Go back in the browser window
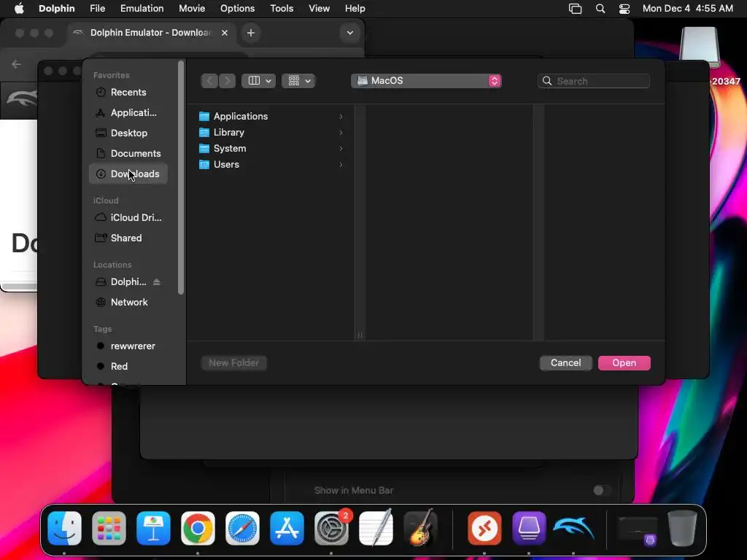The height and width of the screenshot is (560, 747). click(x=17, y=64)
